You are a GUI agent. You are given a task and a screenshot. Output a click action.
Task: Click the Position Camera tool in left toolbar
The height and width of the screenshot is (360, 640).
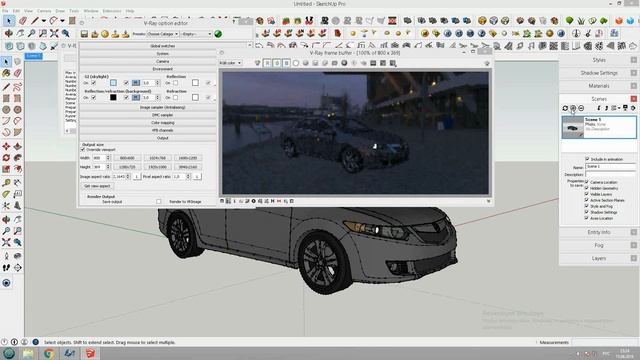tap(6, 256)
